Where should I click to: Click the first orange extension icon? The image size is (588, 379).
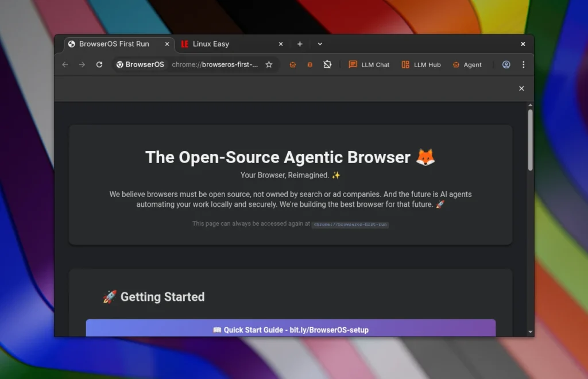pyautogui.click(x=293, y=64)
